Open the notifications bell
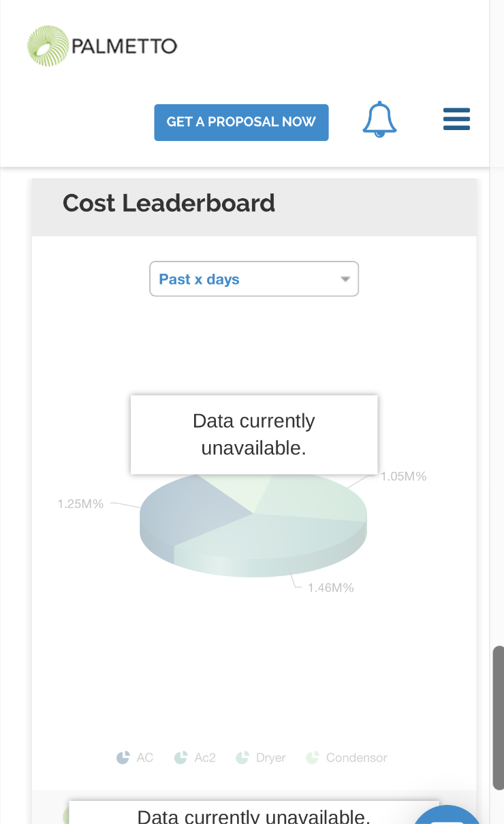Viewport: 504px width, 824px height. click(379, 120)
